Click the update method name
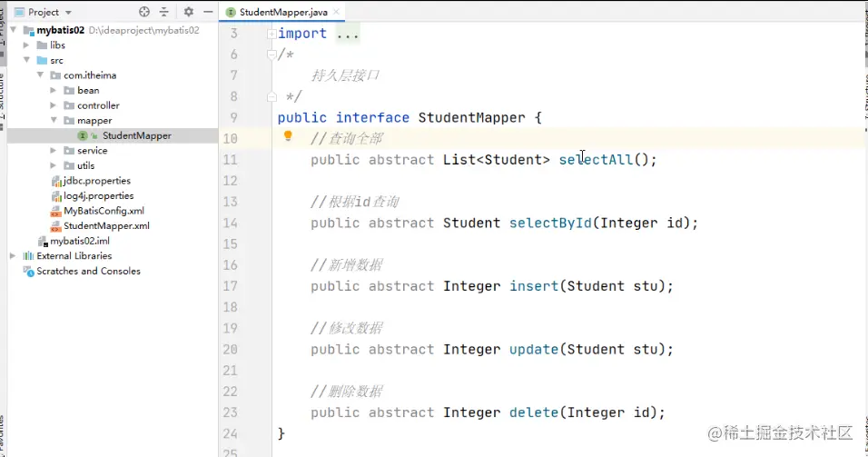The width and height of the screenshot is (868, 457). click(x=534, y=349)
